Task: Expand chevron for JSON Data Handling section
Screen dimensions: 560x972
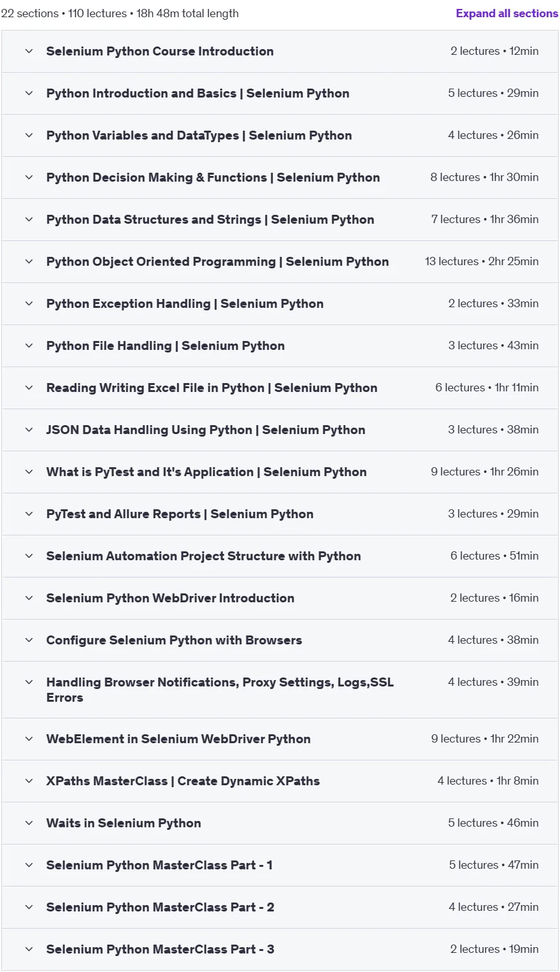Action: pos(29,430)
